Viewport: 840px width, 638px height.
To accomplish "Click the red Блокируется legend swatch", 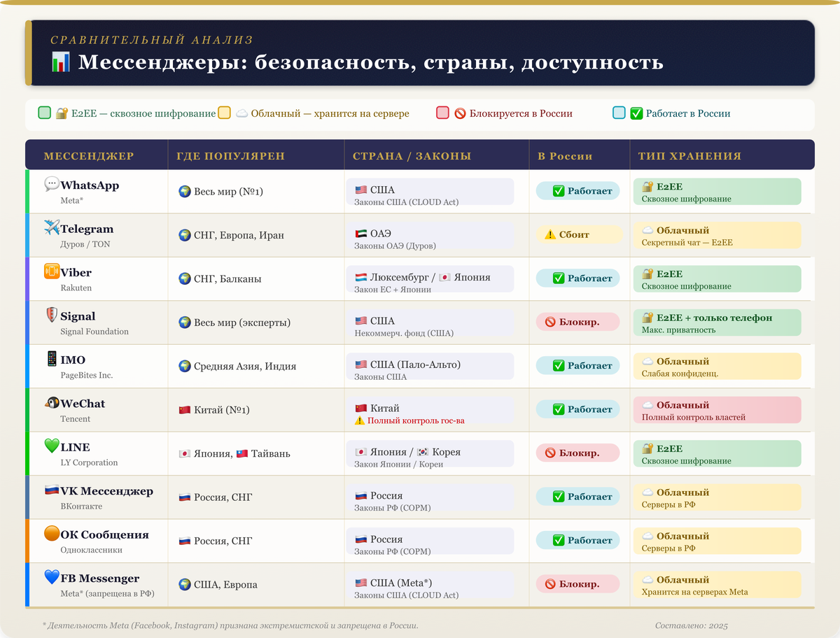I will click(x=442, y=113).
